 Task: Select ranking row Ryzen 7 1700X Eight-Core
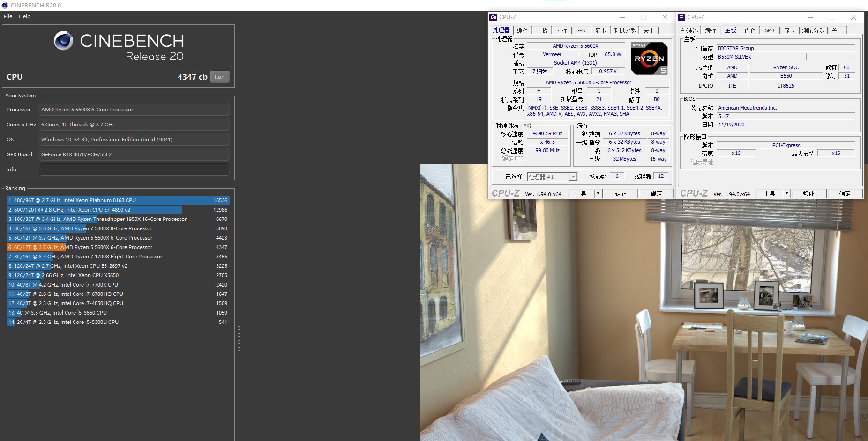click(118, 257)
